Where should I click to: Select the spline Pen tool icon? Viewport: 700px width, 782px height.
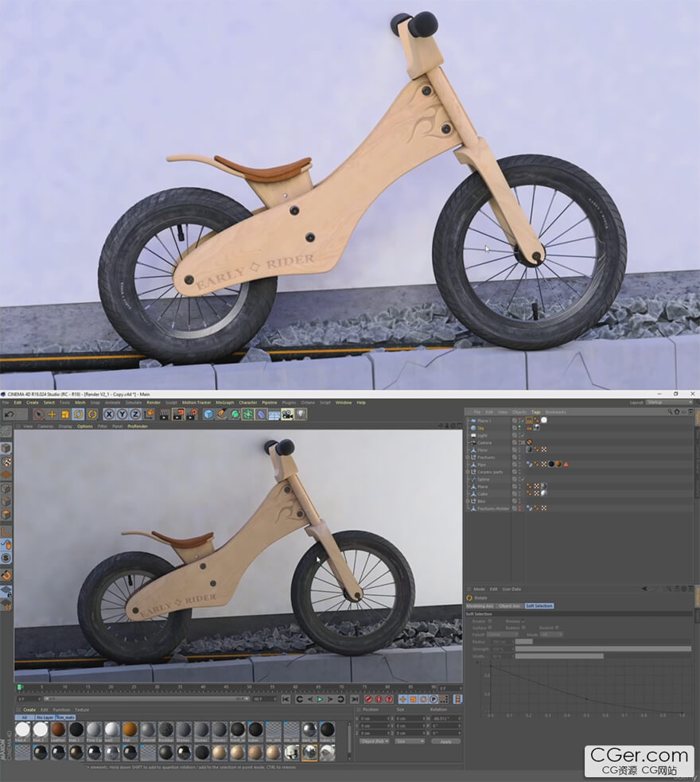(x=222, y=414)
